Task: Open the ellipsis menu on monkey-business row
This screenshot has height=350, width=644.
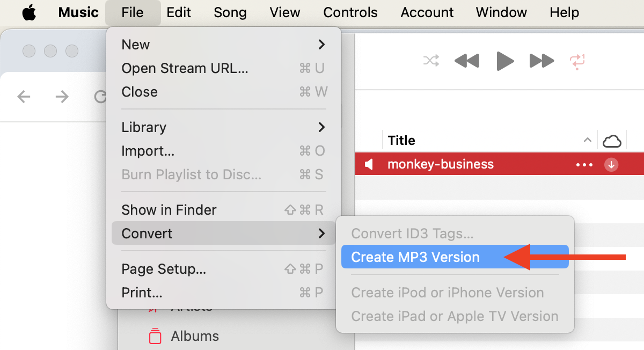Action: click(584, 164)
